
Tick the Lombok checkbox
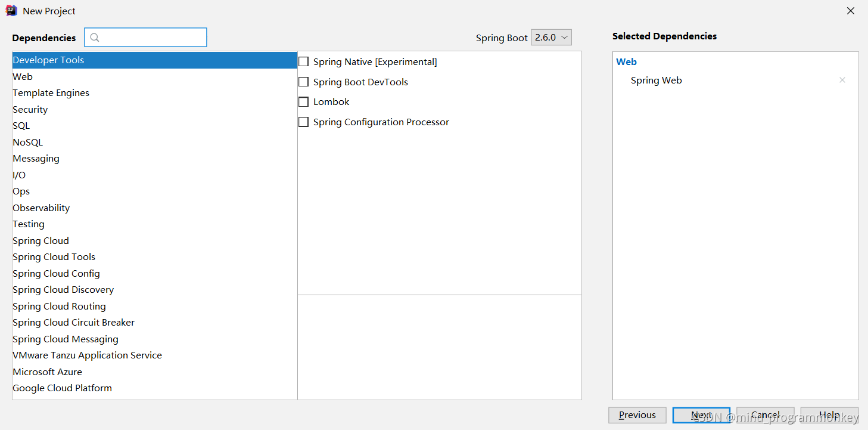(x=304, y=101)
